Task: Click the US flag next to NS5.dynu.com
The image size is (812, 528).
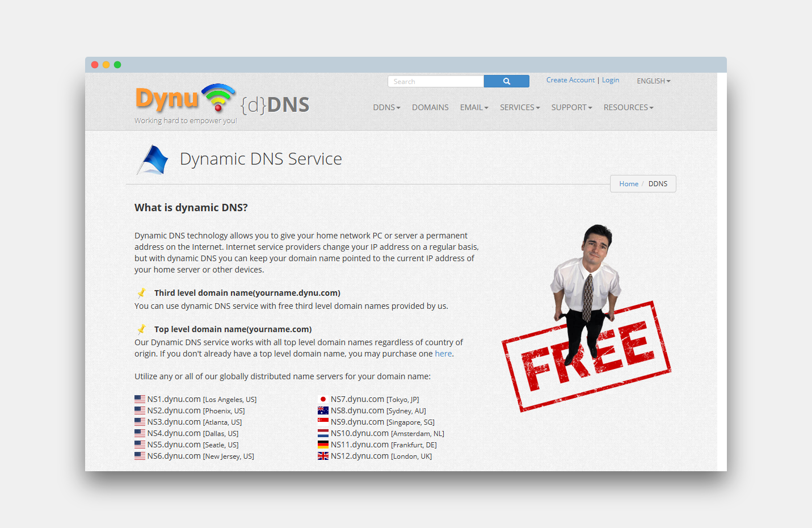Action: pos(140,445)
